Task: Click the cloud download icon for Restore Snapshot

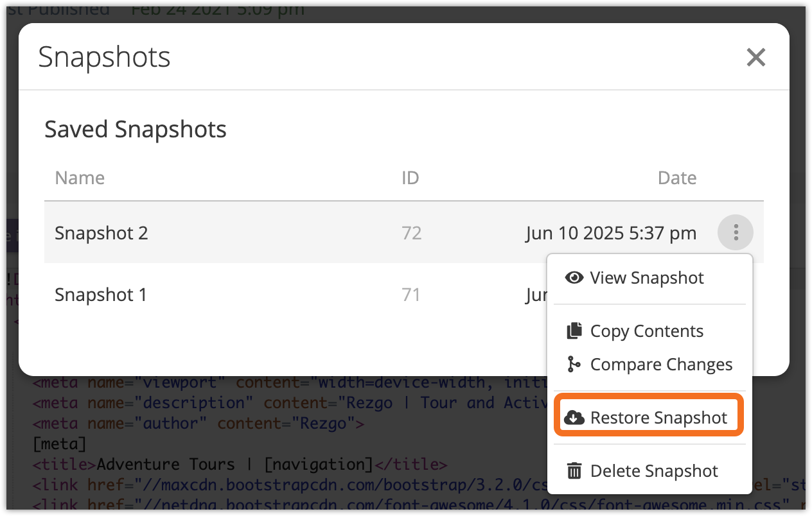Action: click(x=574, y=418)
